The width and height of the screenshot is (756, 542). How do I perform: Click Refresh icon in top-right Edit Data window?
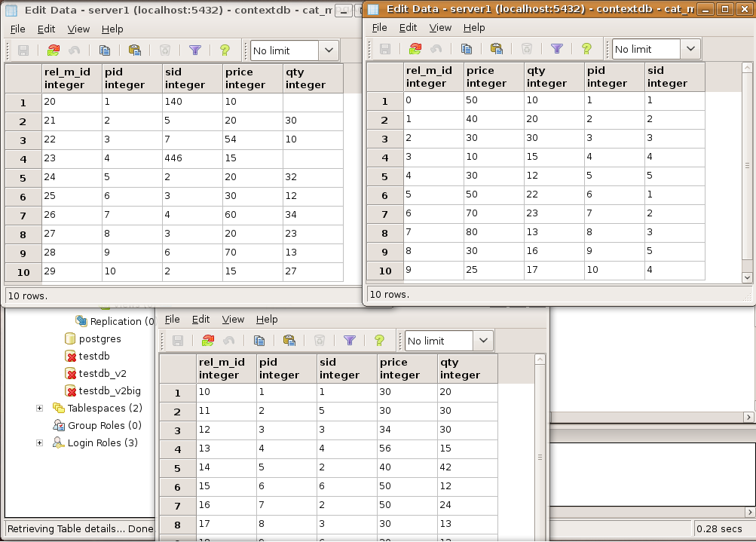[x=415, y=49]
